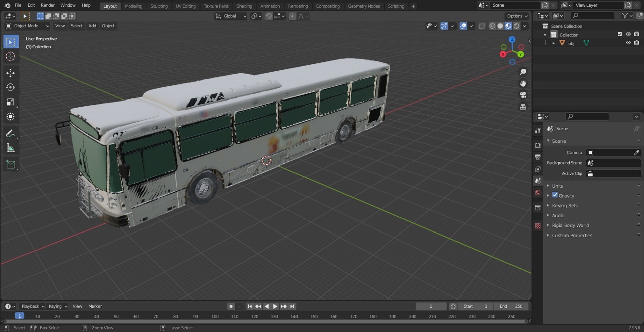The width and height of the screenshot is (644, 332).
Task: Open the Object Mode dropdown
Action: (x=28, y=26)
